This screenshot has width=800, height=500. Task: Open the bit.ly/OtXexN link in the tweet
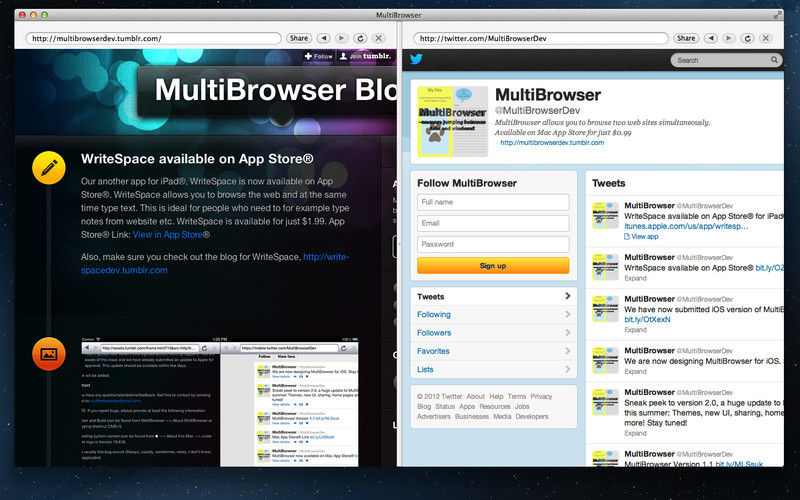point(647,319)
